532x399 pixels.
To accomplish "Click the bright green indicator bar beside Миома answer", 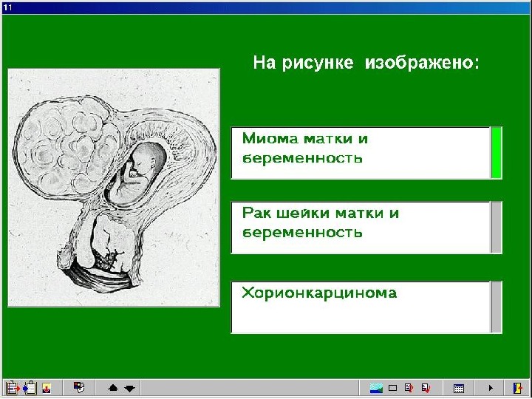I will pos(497,153).
